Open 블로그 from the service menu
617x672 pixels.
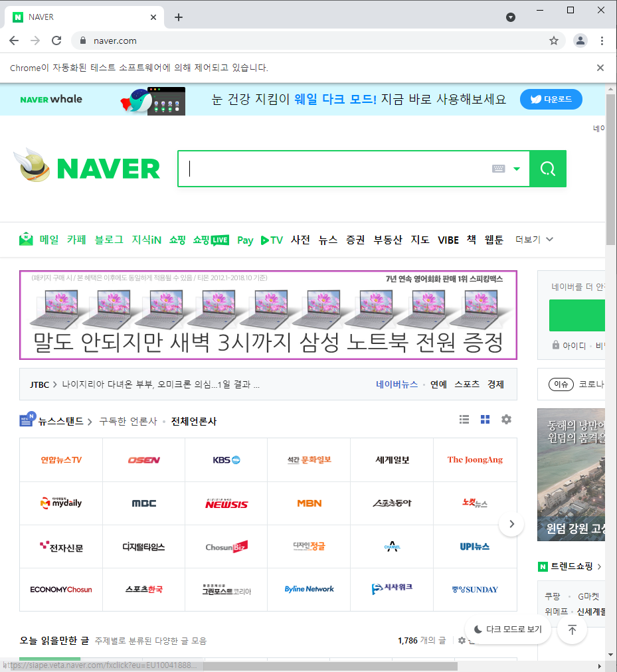coord(108,240)
